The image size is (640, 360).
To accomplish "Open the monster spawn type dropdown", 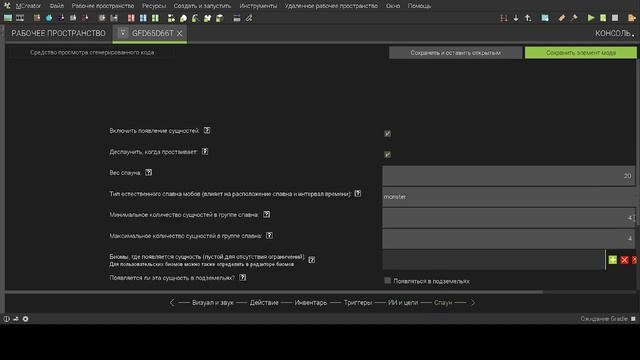I will [x=510, y=197].
